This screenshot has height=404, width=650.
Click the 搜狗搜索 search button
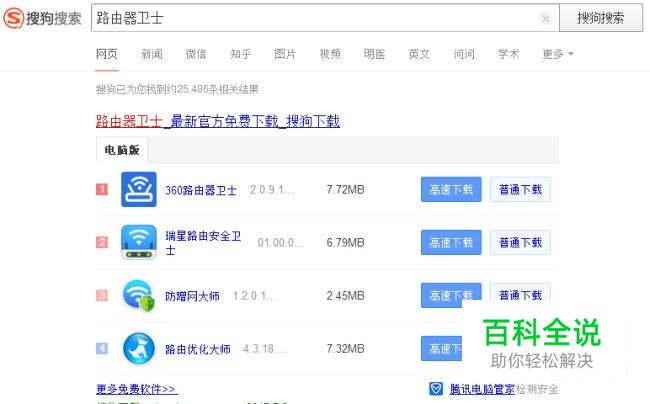(601, 18)
